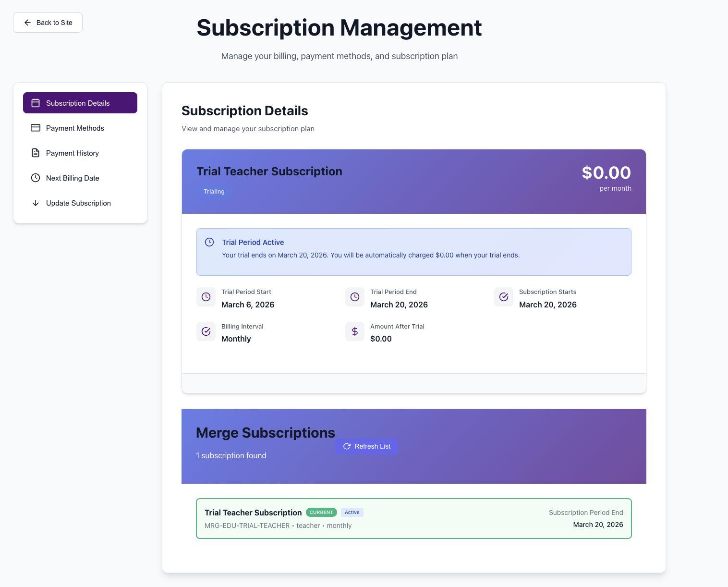Screen dimensions: 728x587
Task: Click the check-circle icon next to Billing Interval
Action: pyautogui.click(x=206, y=331)
